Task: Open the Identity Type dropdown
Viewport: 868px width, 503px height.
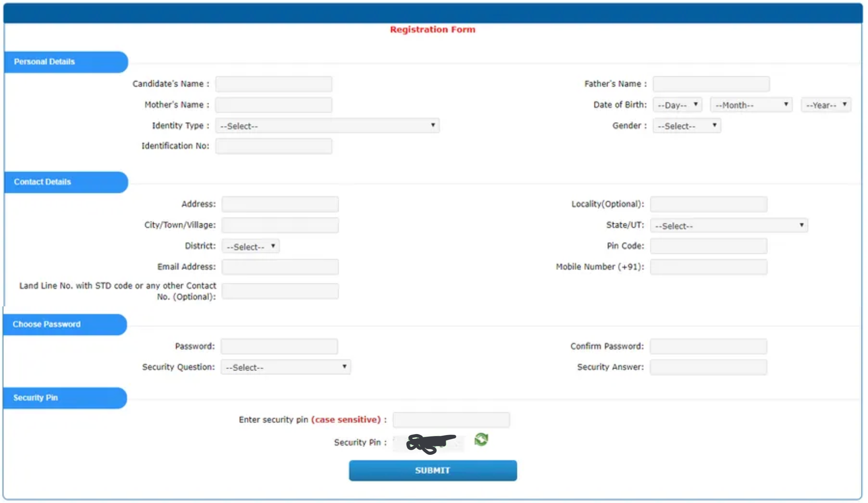Action: pos(327,125)
